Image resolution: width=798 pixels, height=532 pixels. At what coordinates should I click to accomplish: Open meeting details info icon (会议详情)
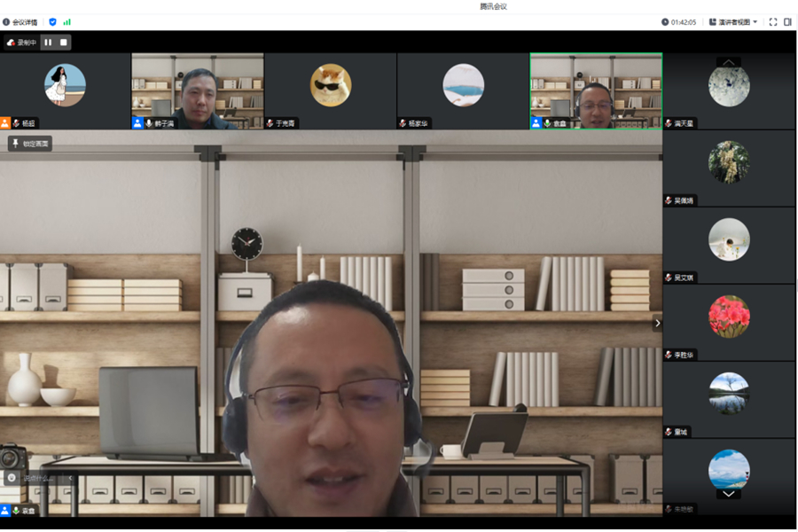pyautogui.click(x=6, y=22)
